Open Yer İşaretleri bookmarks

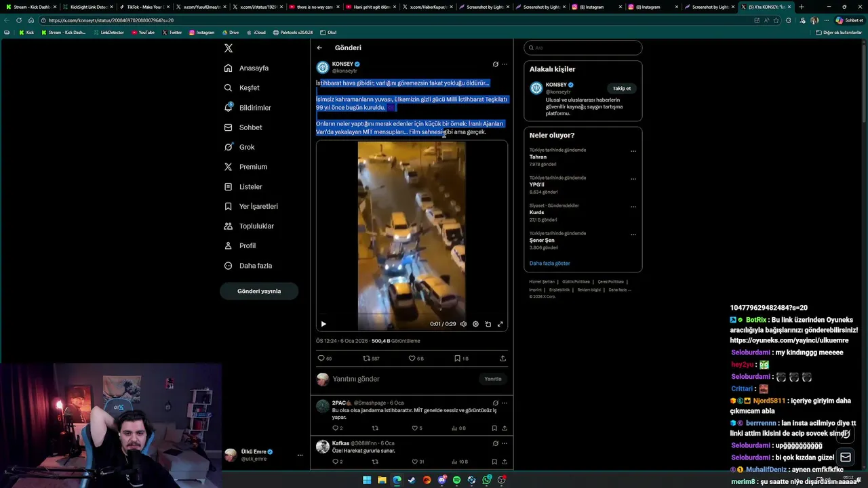point(251,206)
